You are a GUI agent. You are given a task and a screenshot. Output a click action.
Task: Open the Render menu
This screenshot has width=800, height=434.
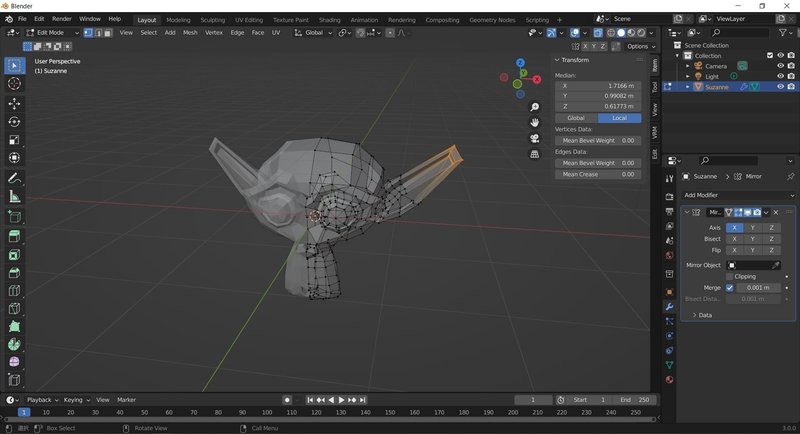pos(62,19)
